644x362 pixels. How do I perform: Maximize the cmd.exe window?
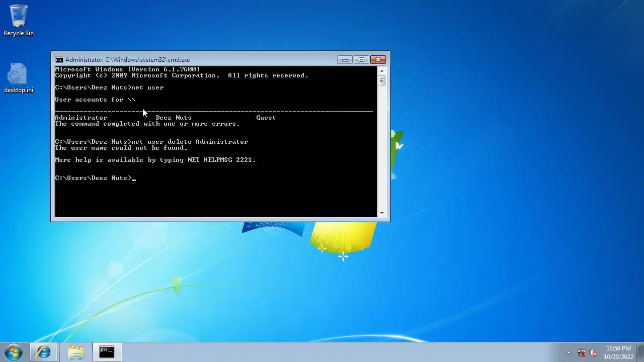tap(361, 60)
